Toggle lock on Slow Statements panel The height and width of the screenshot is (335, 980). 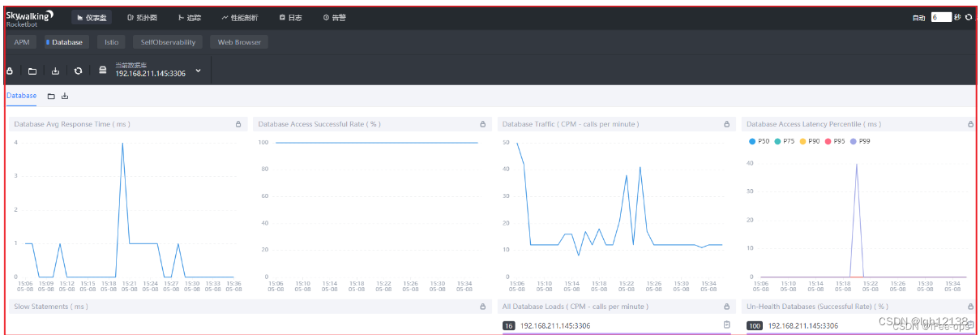pos(482,307)
